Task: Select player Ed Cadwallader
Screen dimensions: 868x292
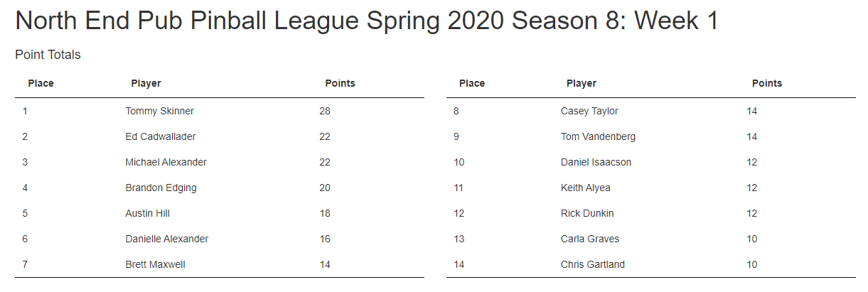Action: [x=160, y=136]
